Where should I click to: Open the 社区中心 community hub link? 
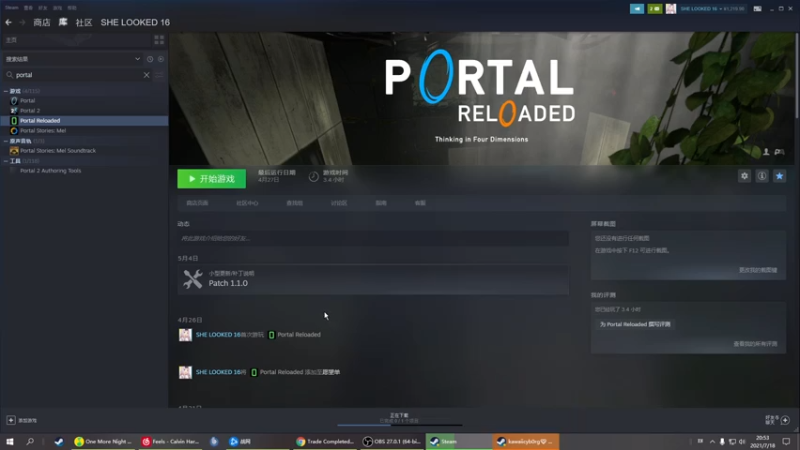click(x=247, y=203)
